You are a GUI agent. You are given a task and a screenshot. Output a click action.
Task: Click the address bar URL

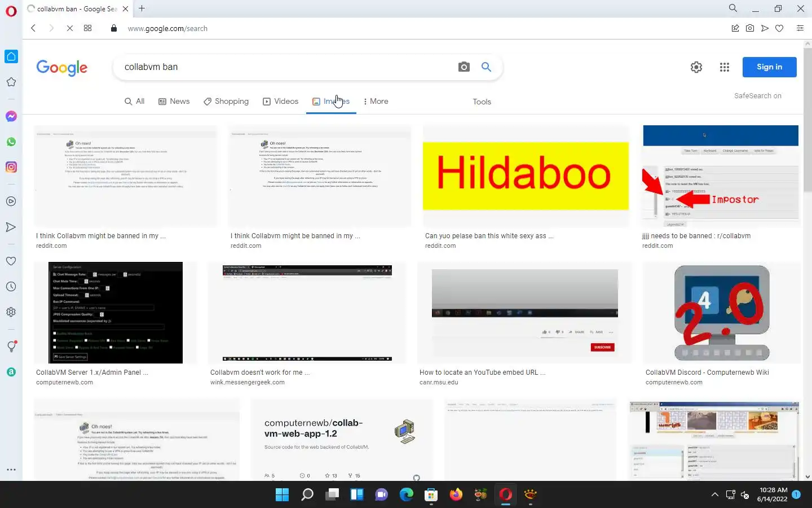(167, 28)
